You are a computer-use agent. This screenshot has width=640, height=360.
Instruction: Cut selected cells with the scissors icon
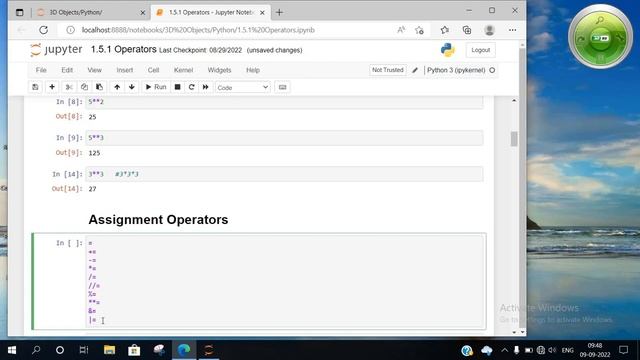[69, 87]
